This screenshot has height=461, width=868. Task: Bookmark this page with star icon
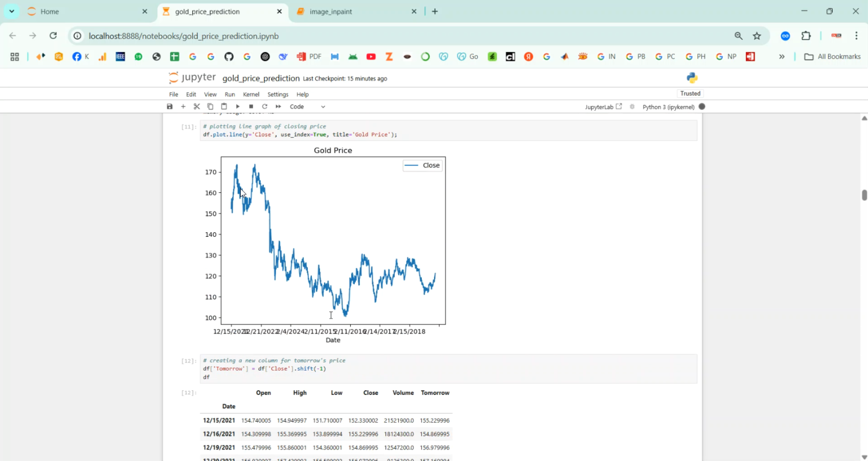757,36
